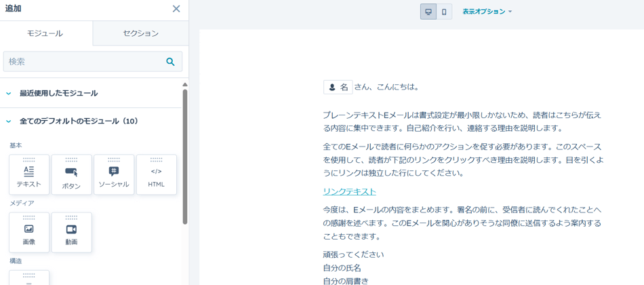Open the 表示オプション dropdown
The image size is (644, 285).
tap(487, 12)
